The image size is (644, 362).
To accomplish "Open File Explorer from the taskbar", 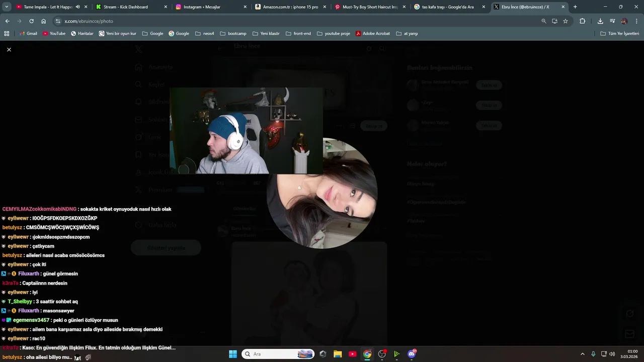I will (338, 354).
